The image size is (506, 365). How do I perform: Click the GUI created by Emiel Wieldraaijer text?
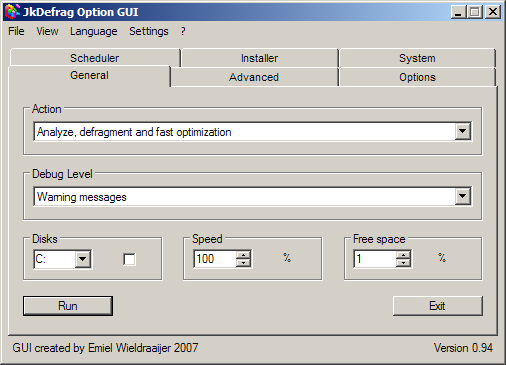point(105,348)
